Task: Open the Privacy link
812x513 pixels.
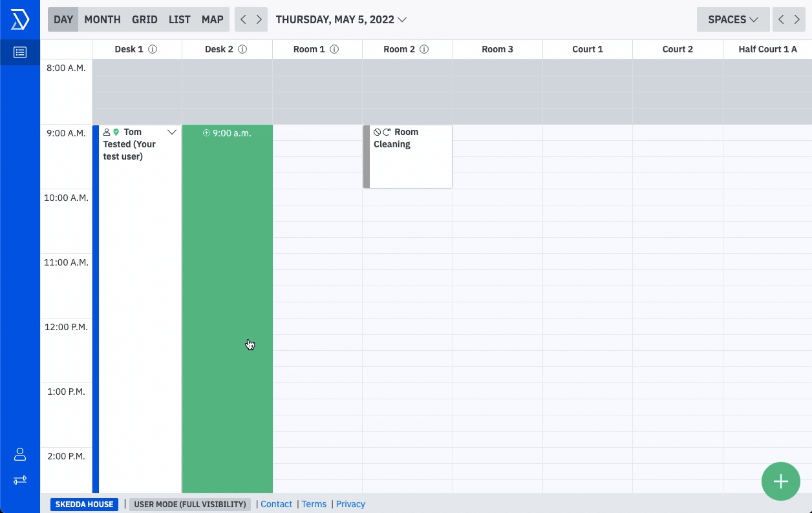Action: (350, 504)
